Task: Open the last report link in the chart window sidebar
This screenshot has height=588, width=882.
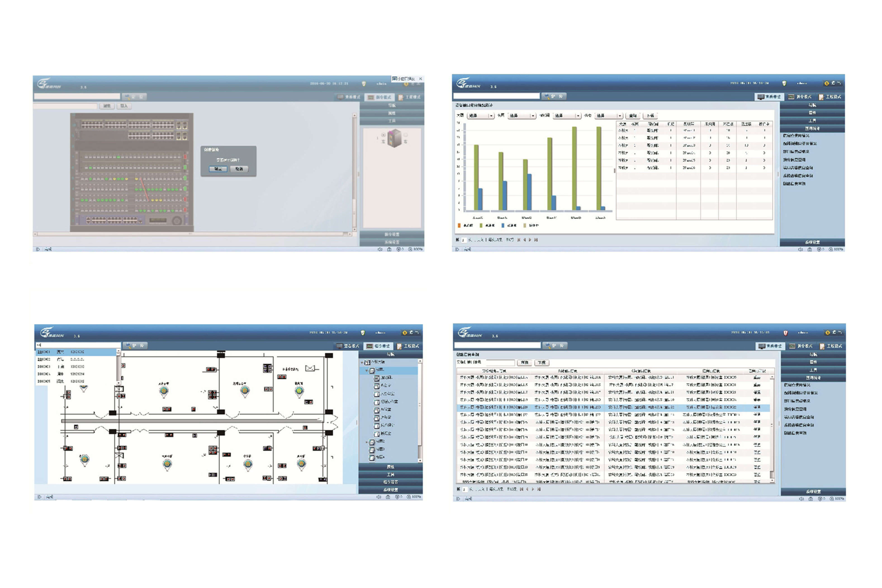Action: 794,184
